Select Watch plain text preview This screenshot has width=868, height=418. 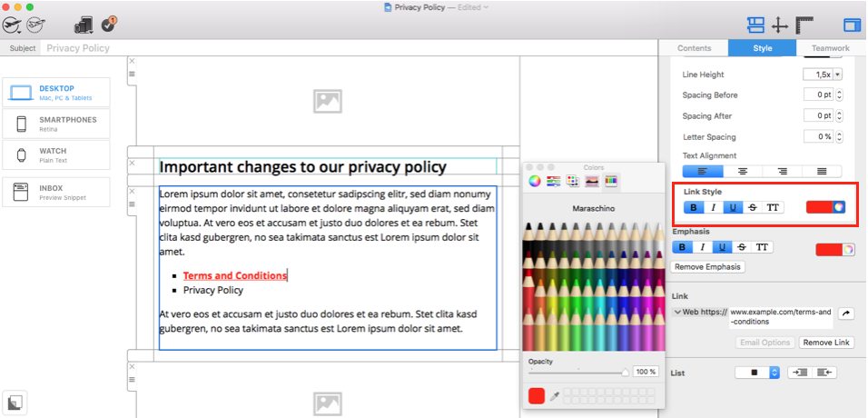pyautogui.click(x=56, y=154)
